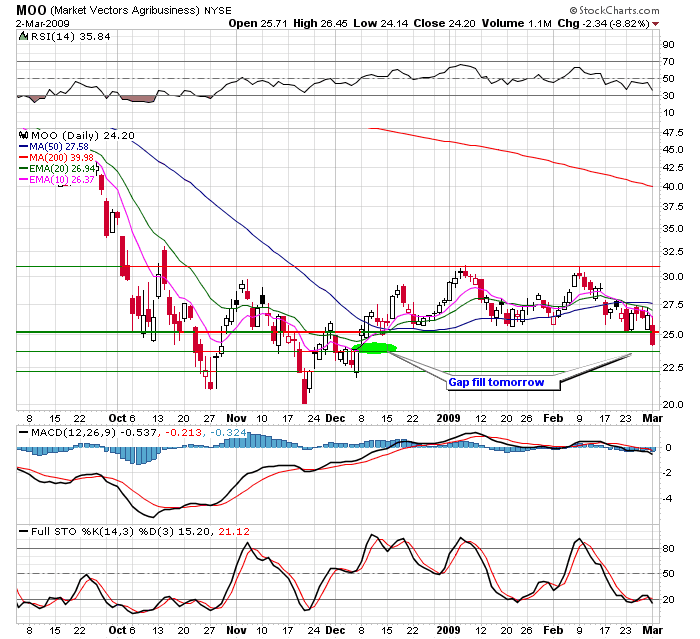Click the Feb label below stochastic panel
The height and width of the screenshot is (639, 700).
tap(553, 631)
